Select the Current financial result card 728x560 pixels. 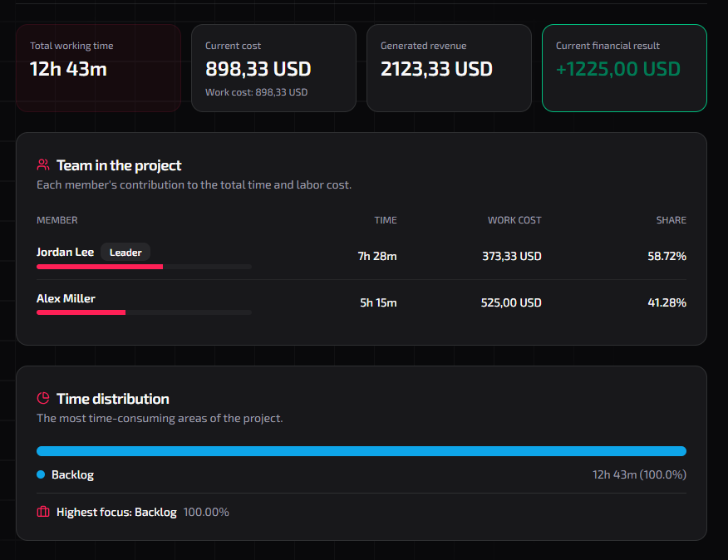pyautogui.click(x=624, y=68)
